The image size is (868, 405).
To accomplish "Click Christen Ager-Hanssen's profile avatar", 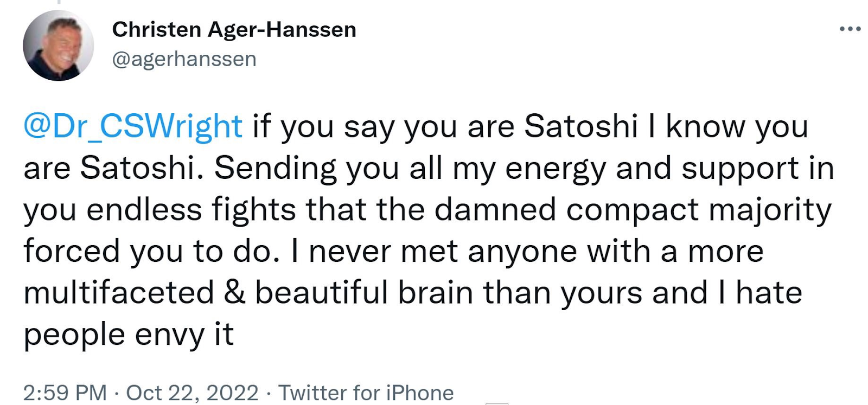I will (x=58, y=46).
